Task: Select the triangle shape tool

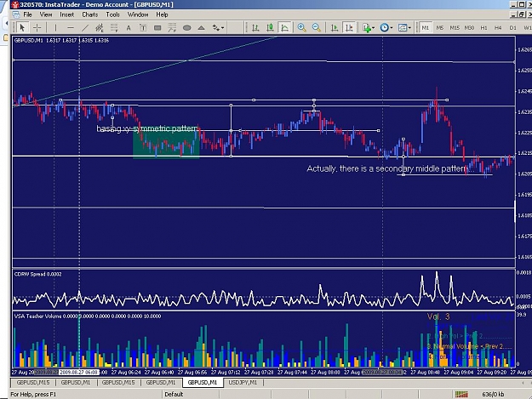Action: click(x=202, y=28)
